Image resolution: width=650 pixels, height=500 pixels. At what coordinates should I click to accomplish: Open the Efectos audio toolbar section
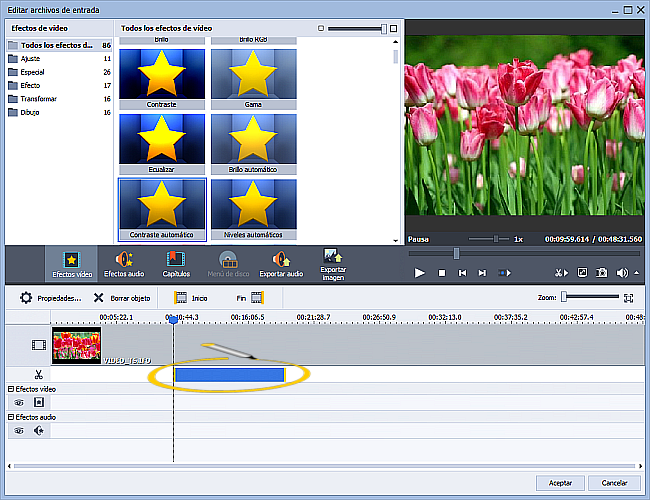tap(124, 264)
